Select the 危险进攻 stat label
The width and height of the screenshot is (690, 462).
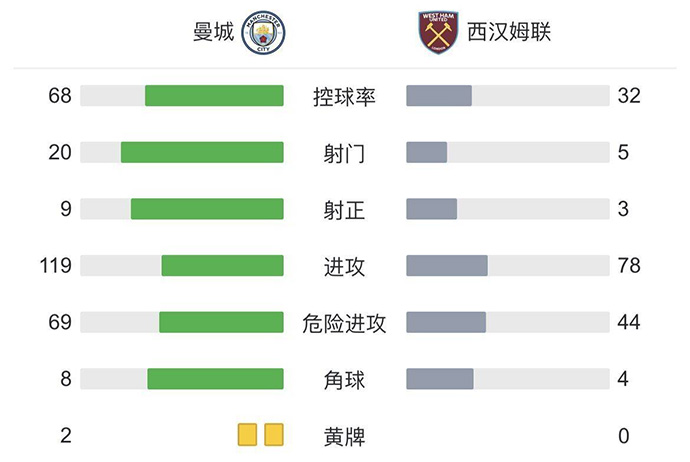[x=344, y=322]
